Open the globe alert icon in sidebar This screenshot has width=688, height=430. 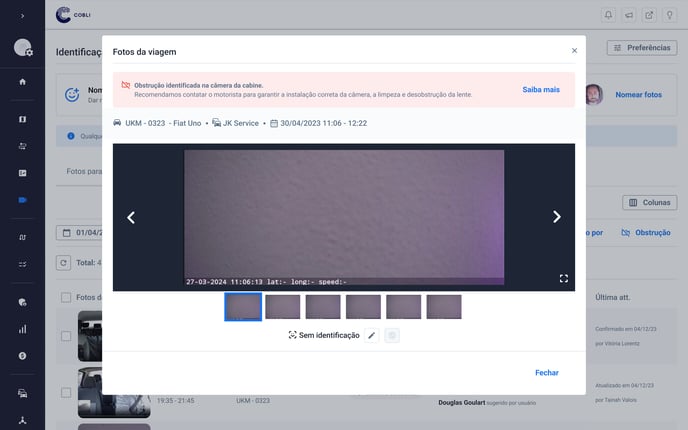click(22, 302)
